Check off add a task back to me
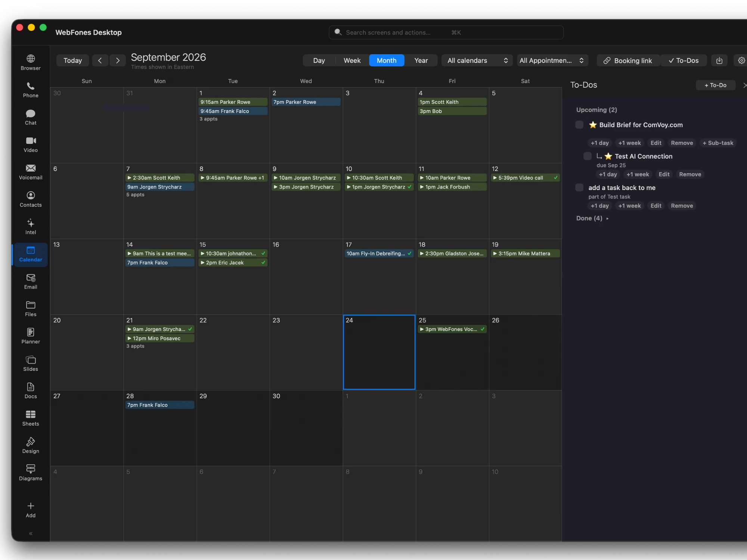Image resolution: width=747 pixels, height=560 pixels. click(579, 187)
